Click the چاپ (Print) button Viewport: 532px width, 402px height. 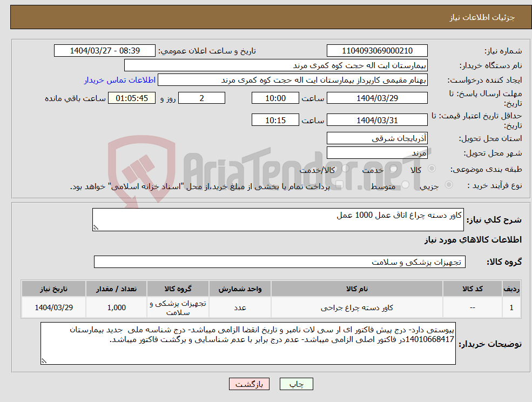click(x=295, y=384)
